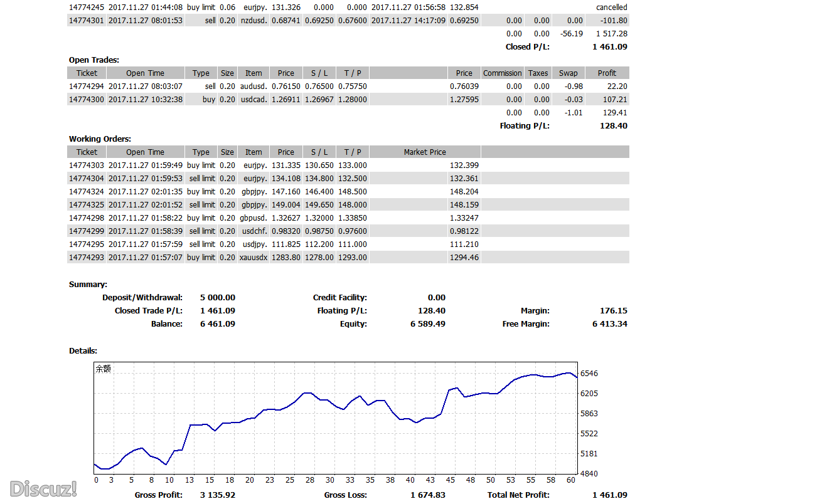Viewport: 822px width, 504px height.
Task: Click the usdcad. item cell
Action: coord(254,100)
